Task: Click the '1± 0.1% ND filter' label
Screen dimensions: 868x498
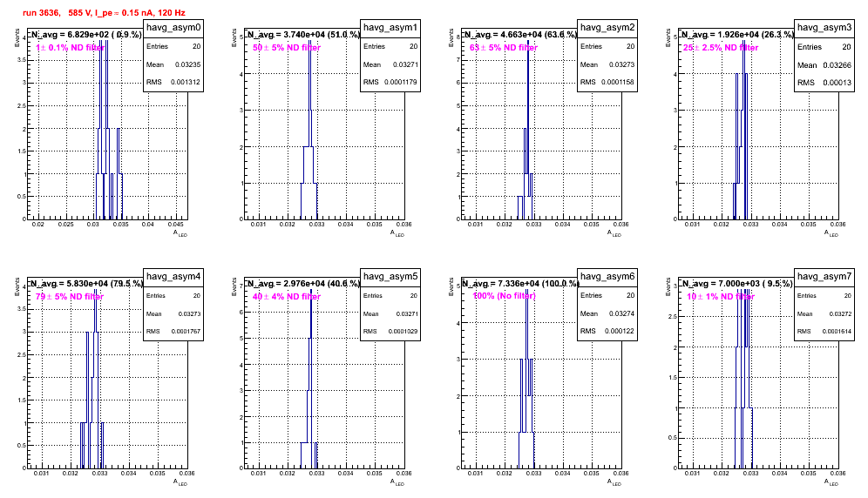Action: 71,48
